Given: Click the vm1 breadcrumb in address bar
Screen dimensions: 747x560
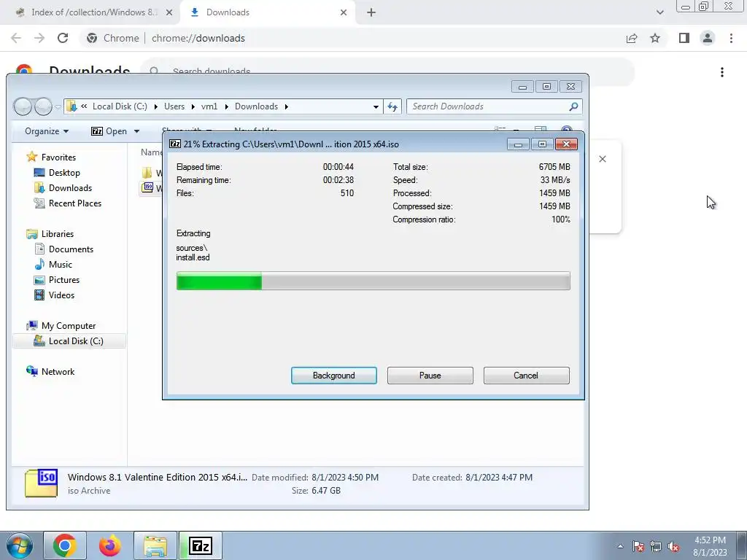Looking at the screenshot, I should [209, 106].
